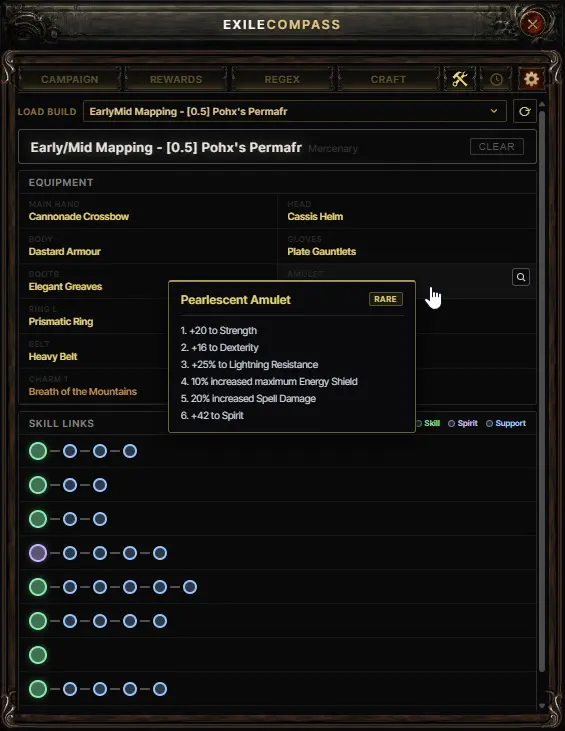The image size is (565, 731).
Task: Click skill gem in third link row
Action: pyautogui.click(x=38, y=519)
